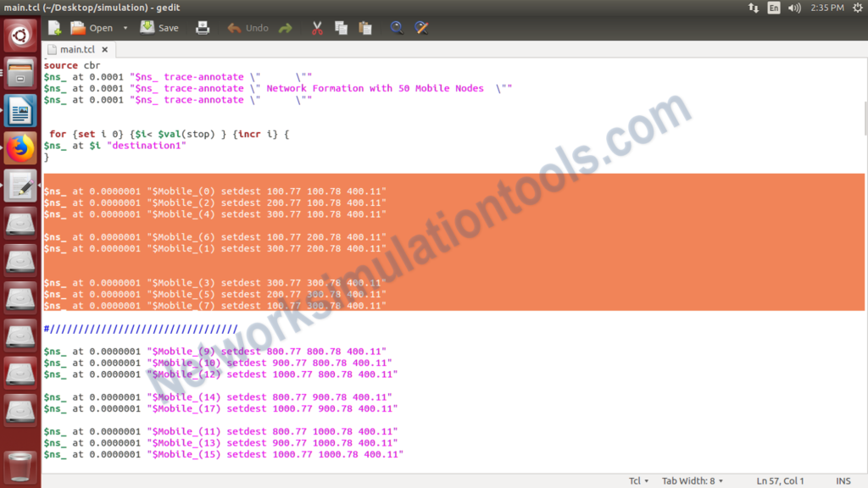Open the Find tool
This screenshot has width=868, height=488.
397,27
